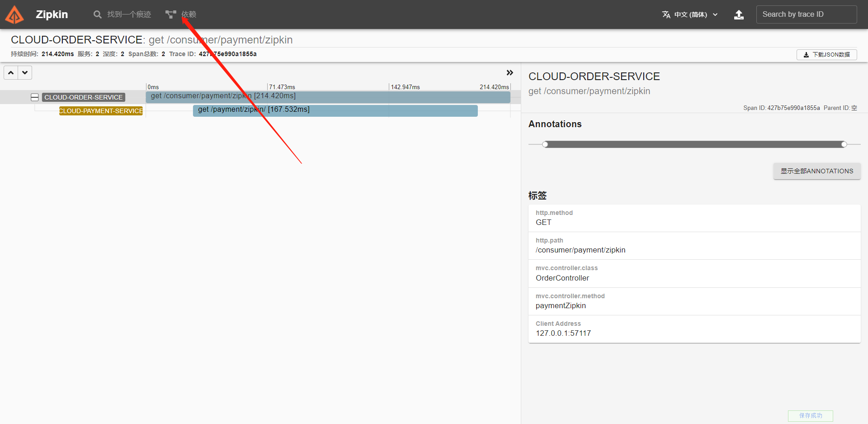Click the upload JSON icon
The width and height of the screenshot is (868, 424).
tap(739, 14)
